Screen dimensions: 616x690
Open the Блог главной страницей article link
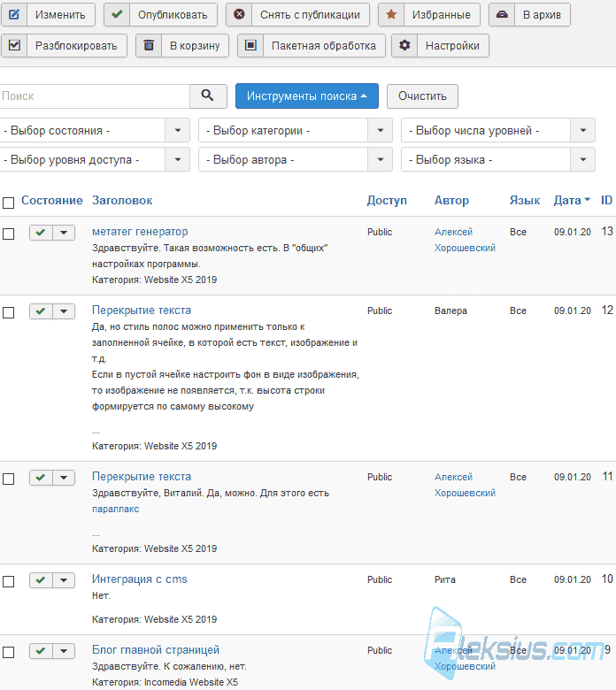coord(156,649)
